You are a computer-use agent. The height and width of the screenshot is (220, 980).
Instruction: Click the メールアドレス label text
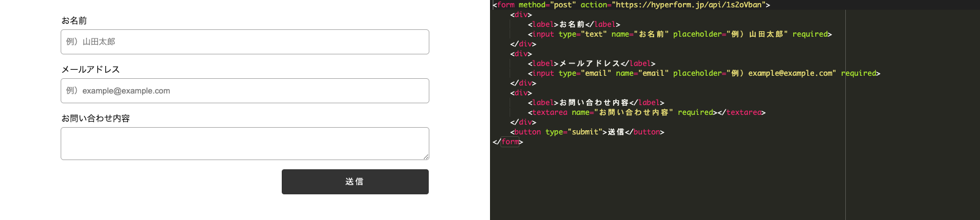tap(91, 69)
